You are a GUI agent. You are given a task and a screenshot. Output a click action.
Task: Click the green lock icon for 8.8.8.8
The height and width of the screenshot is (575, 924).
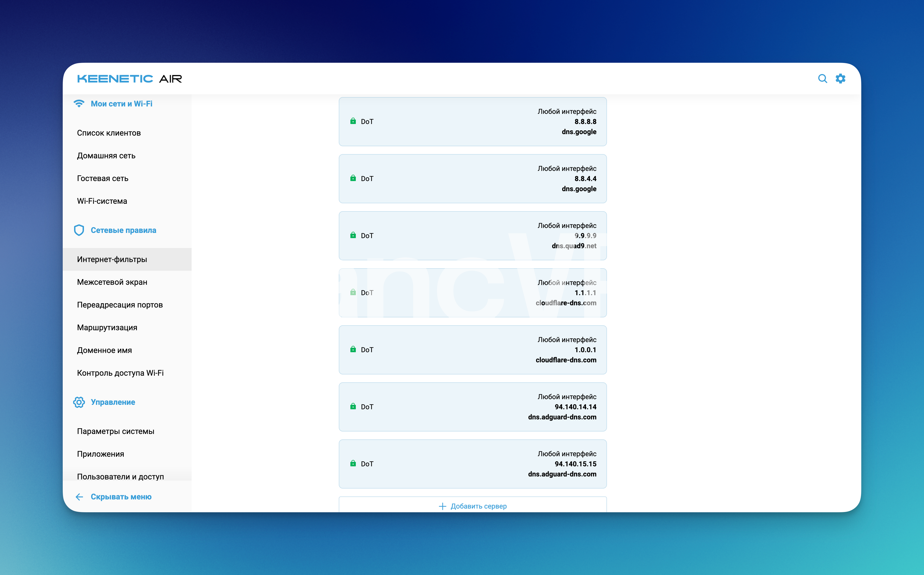pyautogui.click(x=353, y=121)
